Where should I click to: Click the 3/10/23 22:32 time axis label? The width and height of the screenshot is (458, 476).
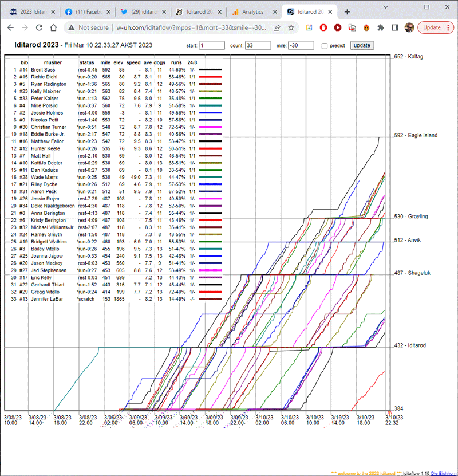[x=394, y=420]
